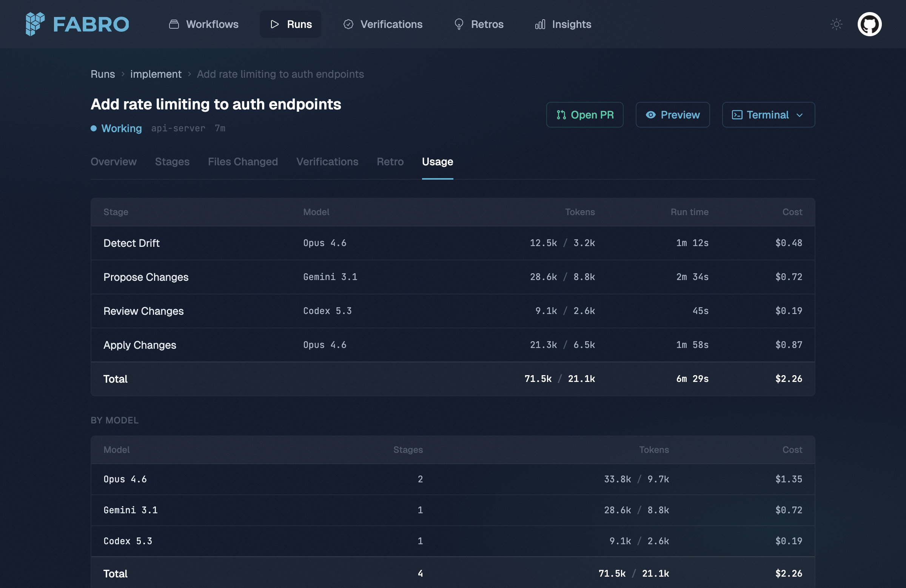Viewport: 906px width, 588px height.
Task: Click the GitHub avatar icon
Action: click(870, 24)
